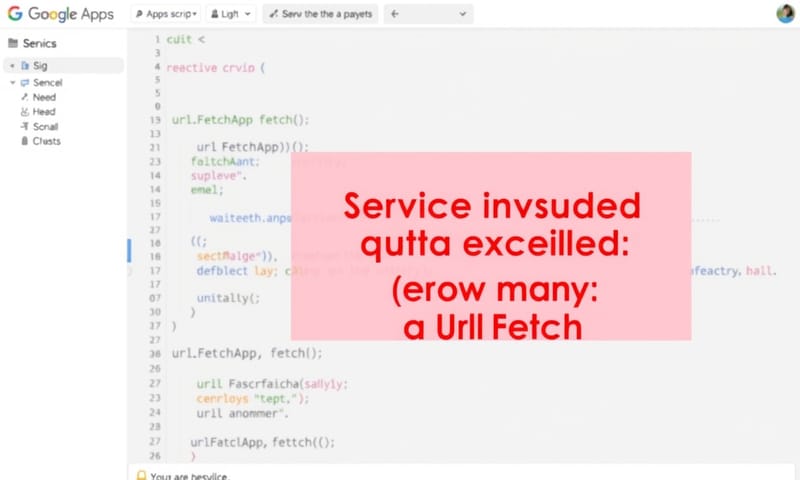Click the Google logo icon
800x480 pixels.
pyautogui.click(x=15, y=14)
